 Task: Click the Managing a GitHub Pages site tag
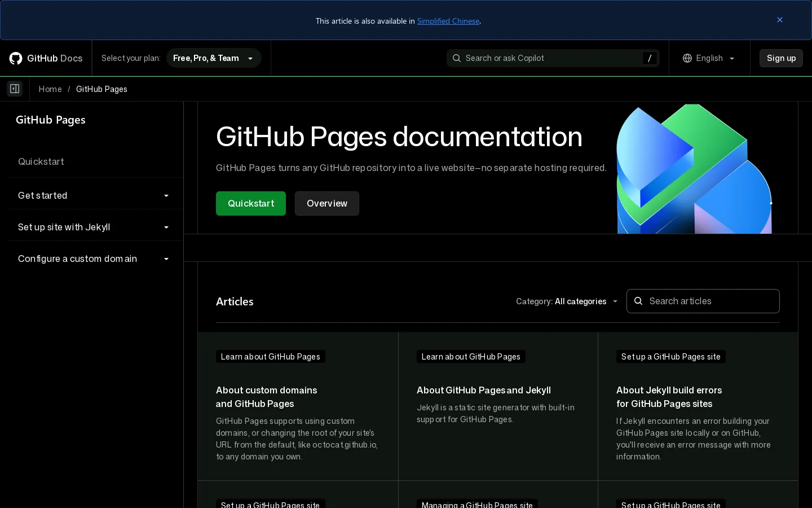point(477,504)
